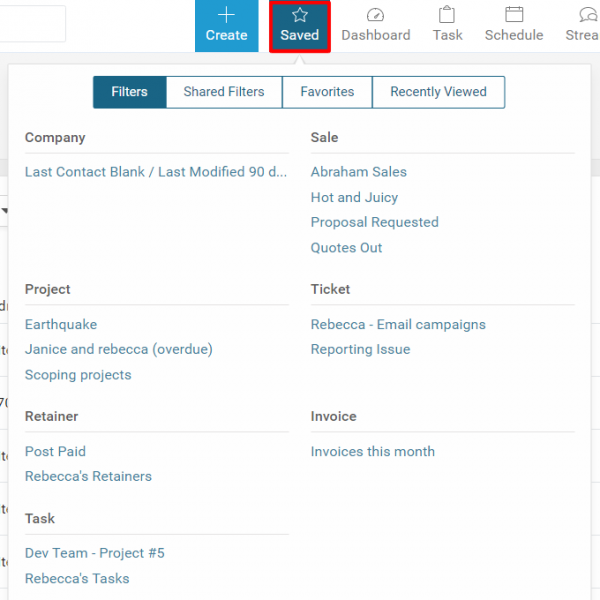Open the Dashboard gauge icon
600x600 pixels.
[x=375, y=15]
